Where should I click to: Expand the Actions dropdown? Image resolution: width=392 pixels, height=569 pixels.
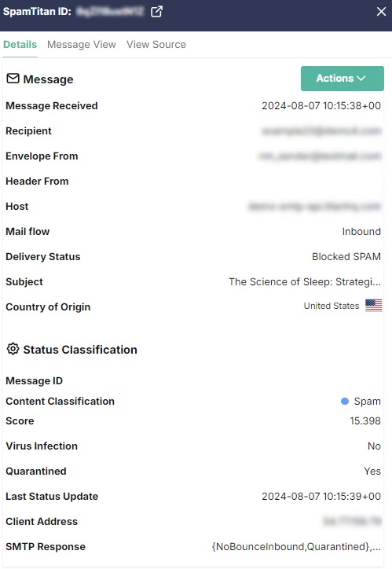tap(342, 79)
